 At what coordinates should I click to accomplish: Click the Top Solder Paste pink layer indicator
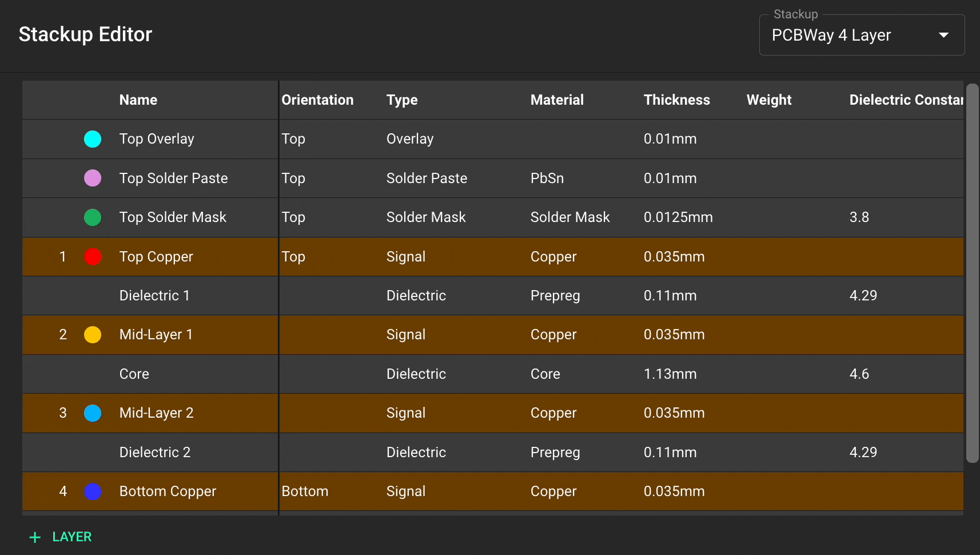coord(93,178)
